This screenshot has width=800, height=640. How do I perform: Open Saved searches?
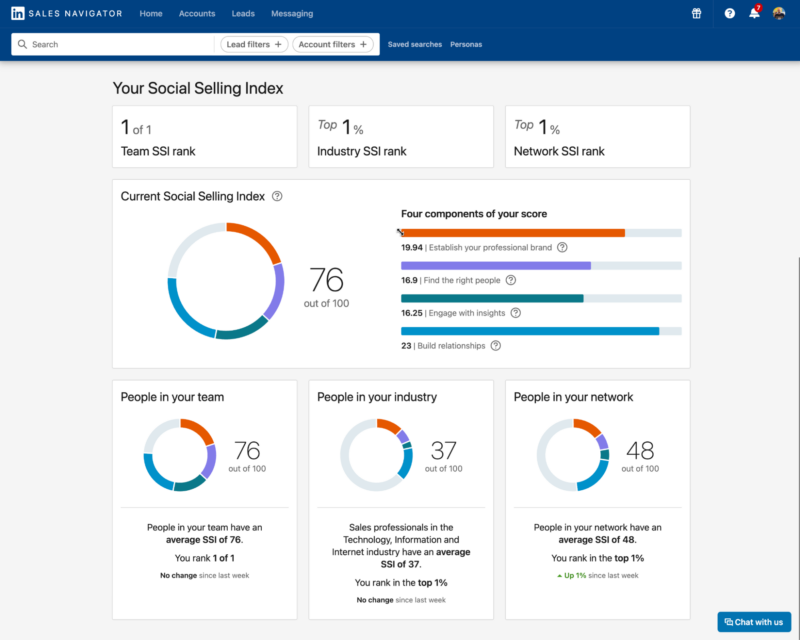(415, 44)
